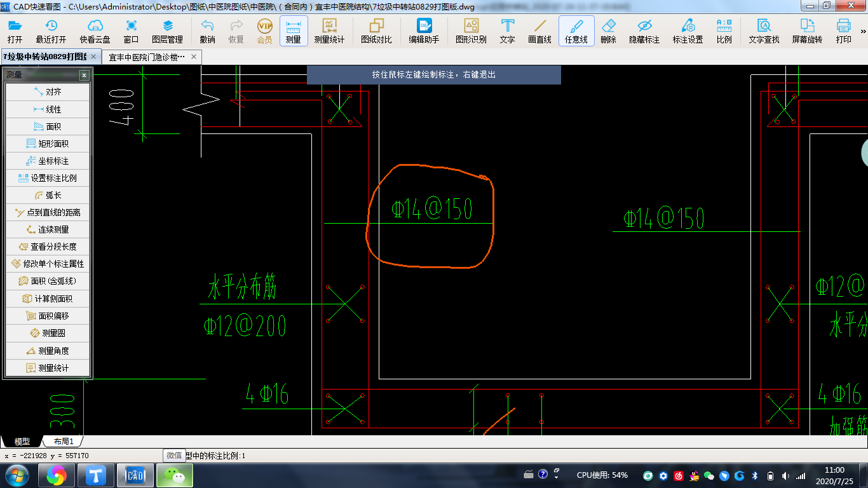Select 计算侧面积 option
868x488 pixels.
48,299
